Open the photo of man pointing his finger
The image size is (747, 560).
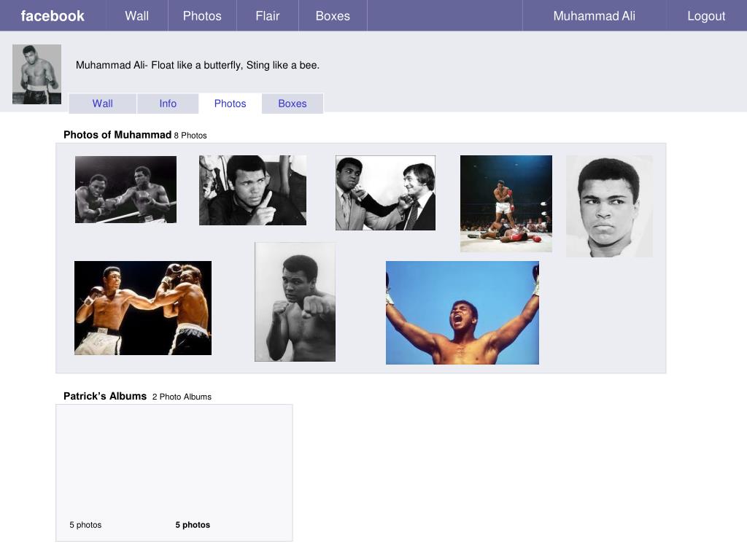coord(252,190)
